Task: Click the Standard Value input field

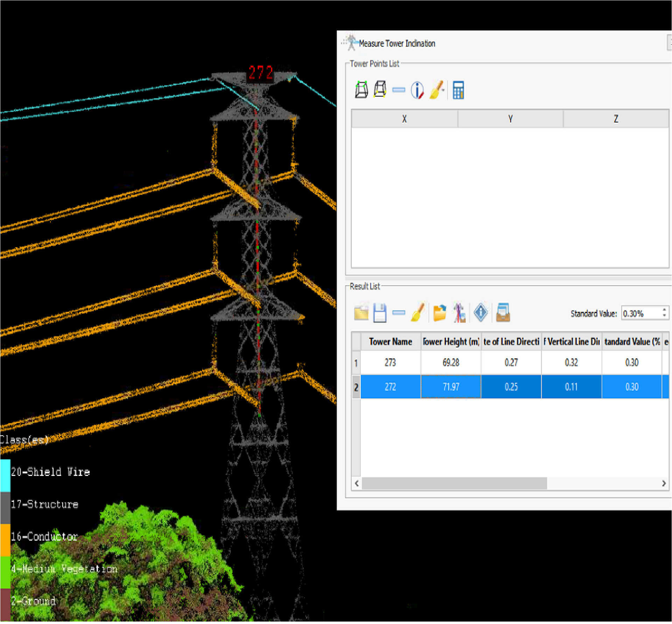Action: pos(641,314)
